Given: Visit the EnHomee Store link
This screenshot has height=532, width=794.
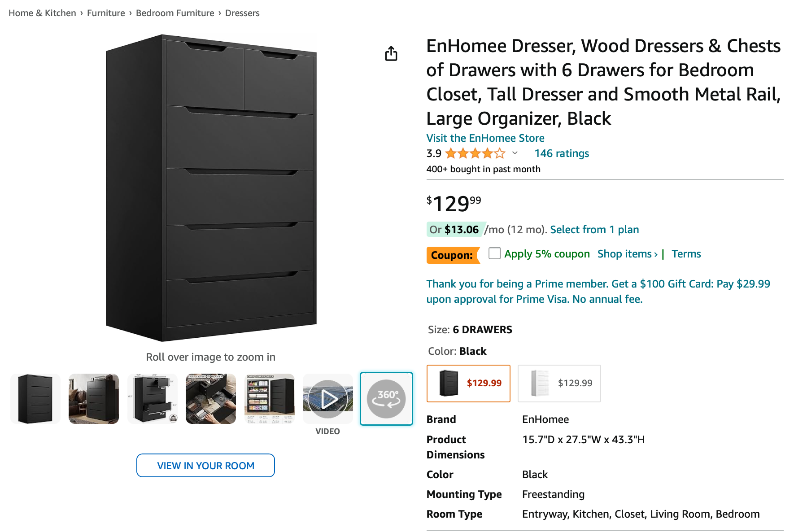Looking at the screenshot, I should 485,138.
